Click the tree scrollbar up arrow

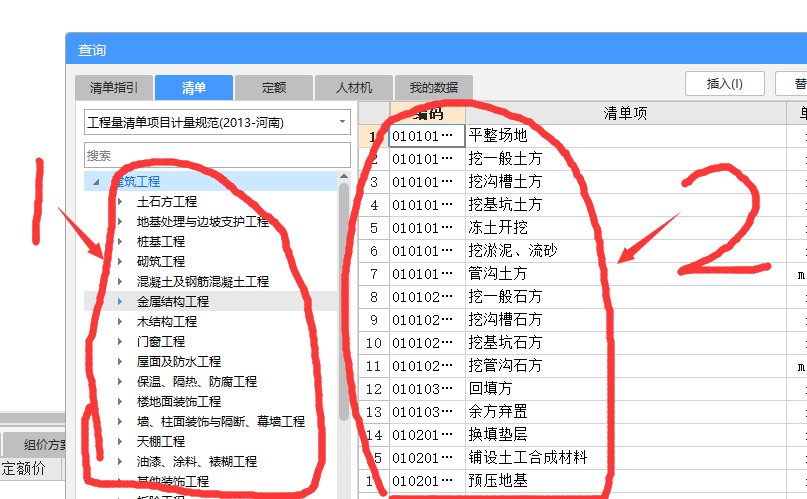344,176
